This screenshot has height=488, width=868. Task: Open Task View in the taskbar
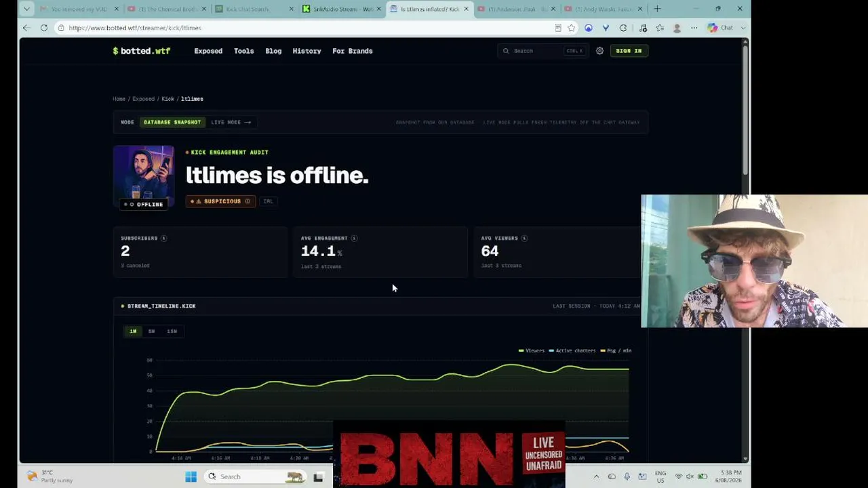point(318,476)
